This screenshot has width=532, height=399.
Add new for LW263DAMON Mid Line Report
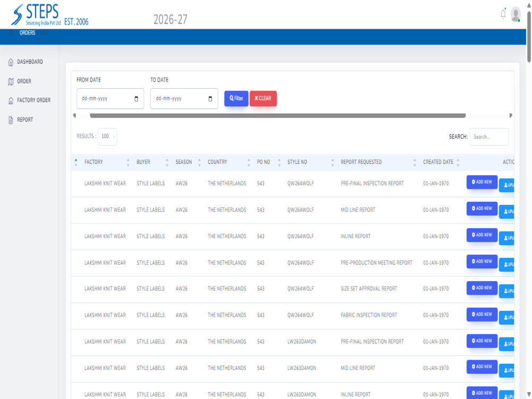coord(482,367)
